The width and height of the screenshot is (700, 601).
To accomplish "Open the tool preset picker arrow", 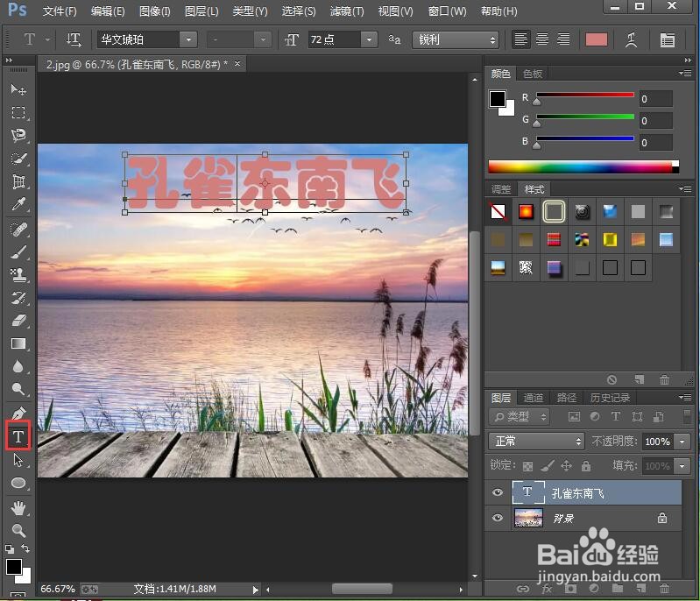I will click(x=48, y=39).
